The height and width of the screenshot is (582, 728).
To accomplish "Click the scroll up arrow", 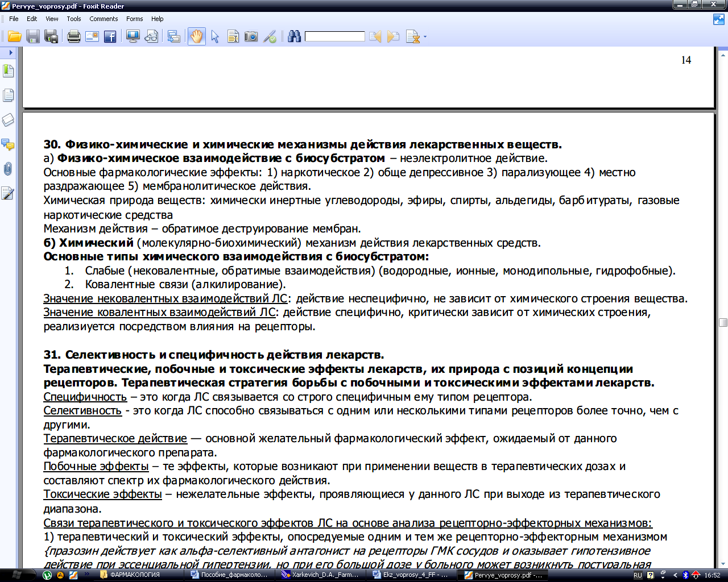I will coord(723,56).
